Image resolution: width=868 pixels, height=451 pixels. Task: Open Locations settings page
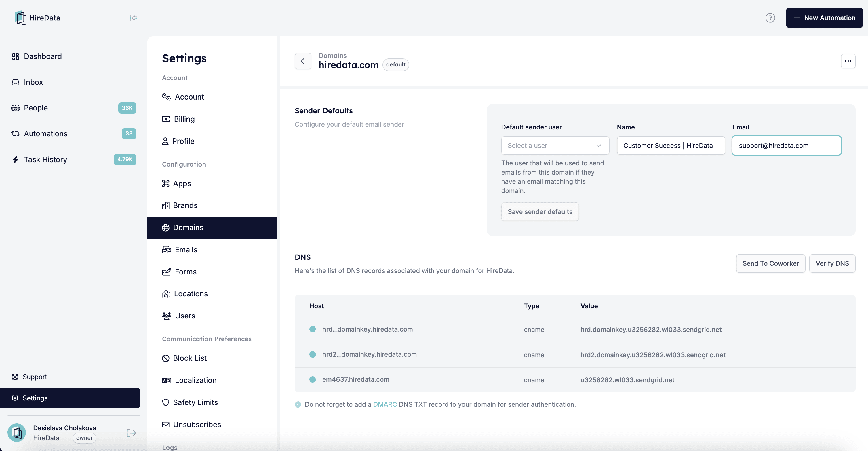(x=191, y=294)
